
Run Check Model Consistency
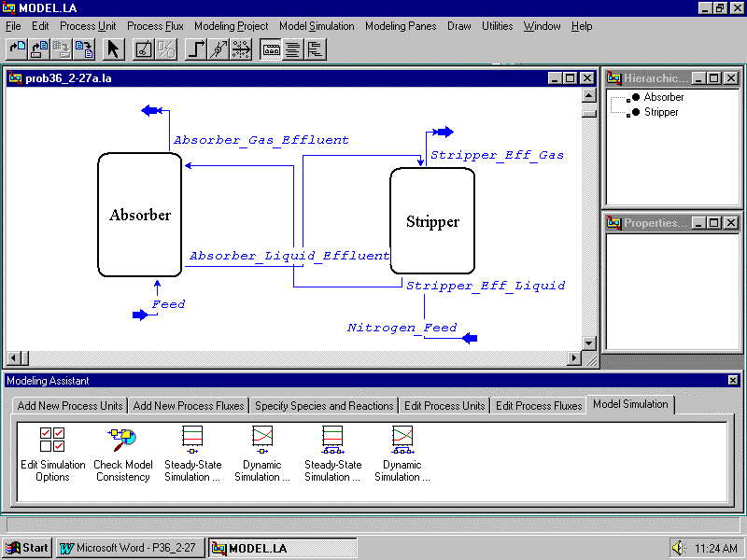122,455
